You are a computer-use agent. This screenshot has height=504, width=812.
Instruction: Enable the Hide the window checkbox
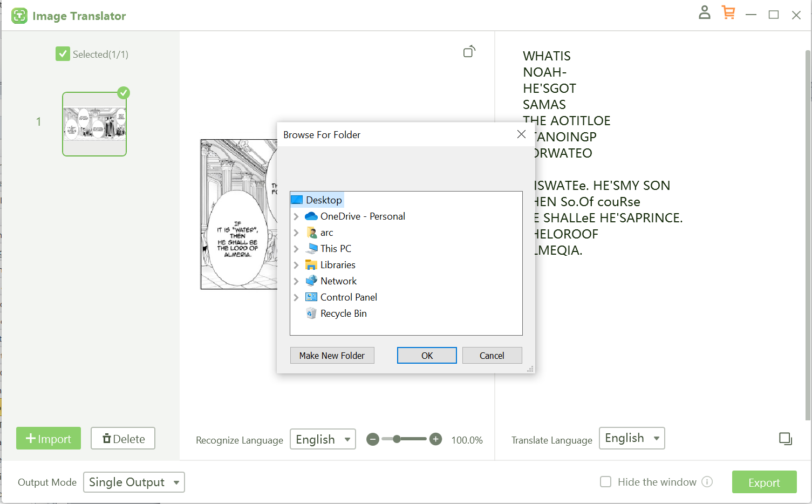[605, 482]
